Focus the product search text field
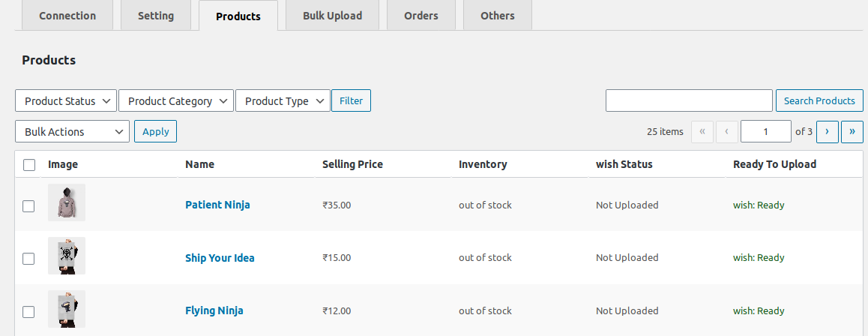 (689, 100)
